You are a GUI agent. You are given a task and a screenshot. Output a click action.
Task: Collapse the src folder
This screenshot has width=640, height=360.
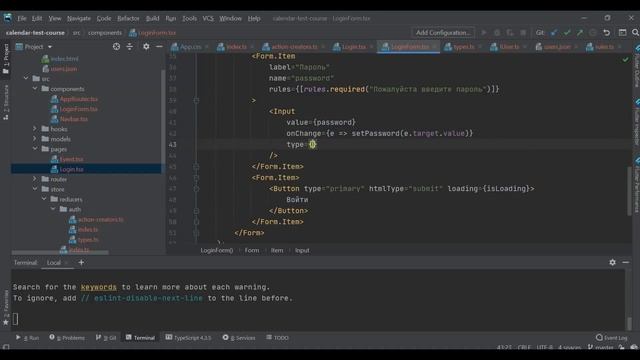coord(26,78)
